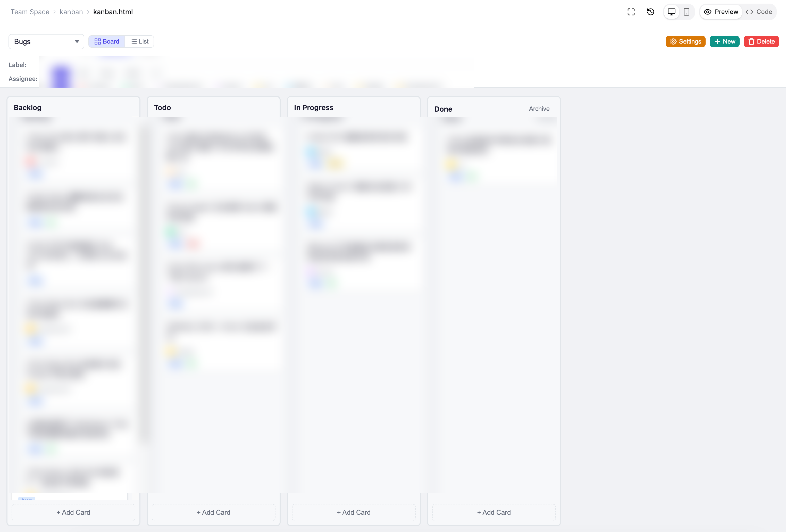786x532 pixels.
Task: Switch to mobile device view icon
Action: pos(686,12)
